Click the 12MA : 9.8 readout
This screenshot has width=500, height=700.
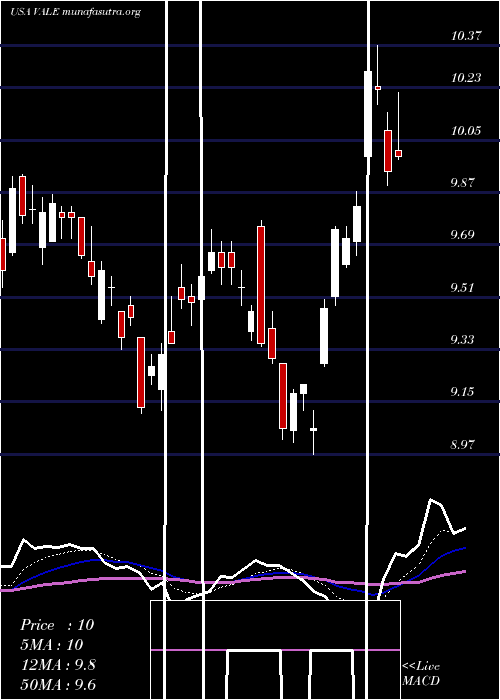pyautogui.click(x=58, y=664)
